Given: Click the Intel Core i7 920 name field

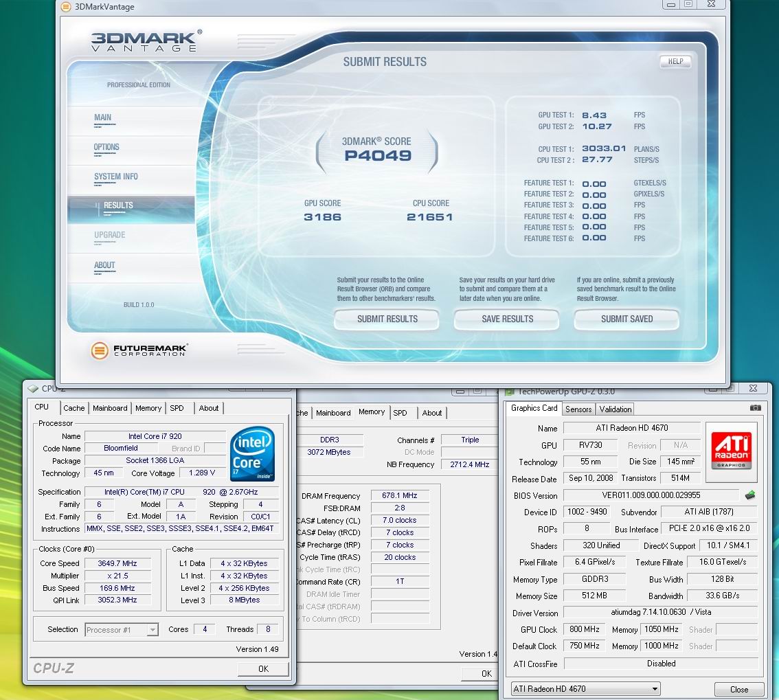Looking at the screenshot, I should point(155,436).
